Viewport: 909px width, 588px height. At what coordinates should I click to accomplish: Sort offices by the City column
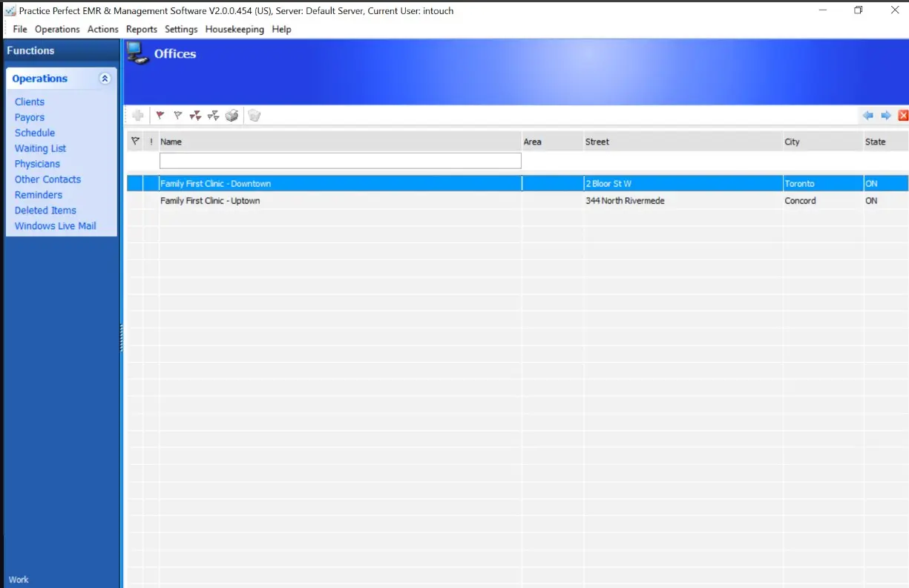[792, 141]
